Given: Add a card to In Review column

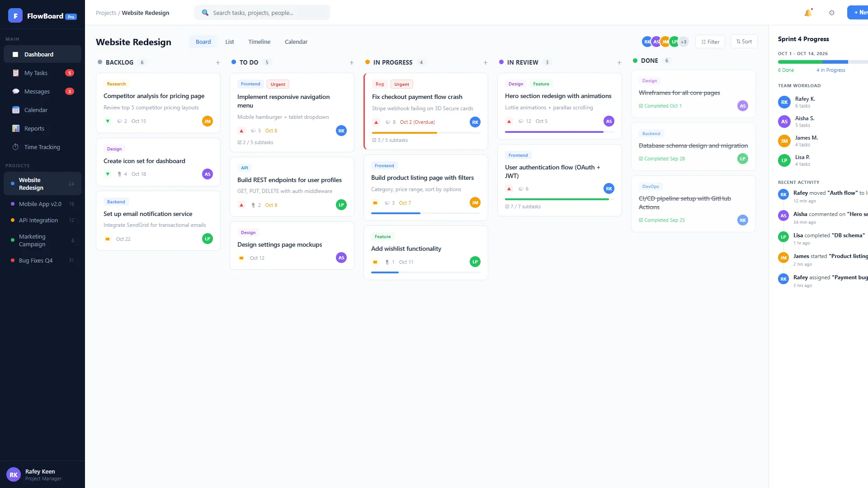Looking at the screenshot, I should [619, 62].
